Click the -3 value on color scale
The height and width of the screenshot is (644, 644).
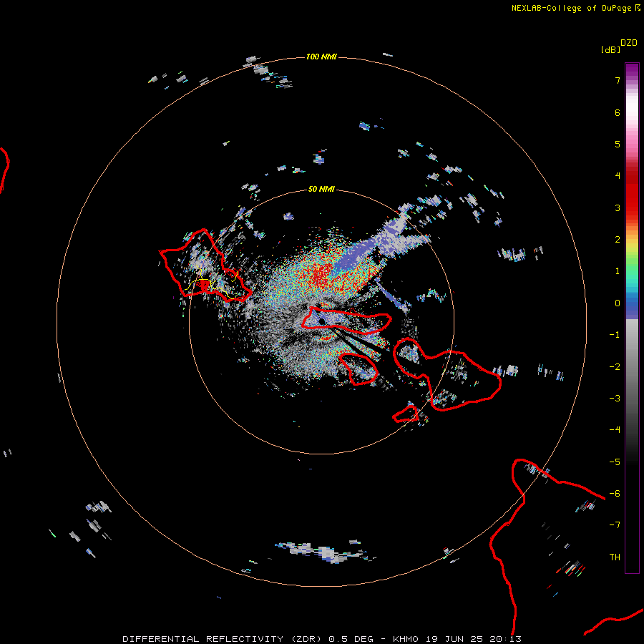point(615,399)
